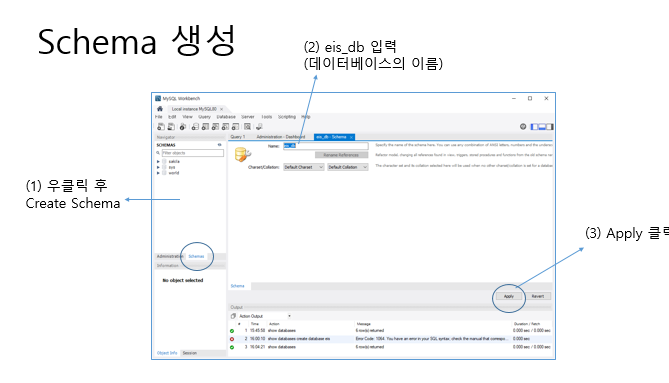Select the sys schema in the tree
Viewport: 669px width, 383px height.
click(172, 167)
